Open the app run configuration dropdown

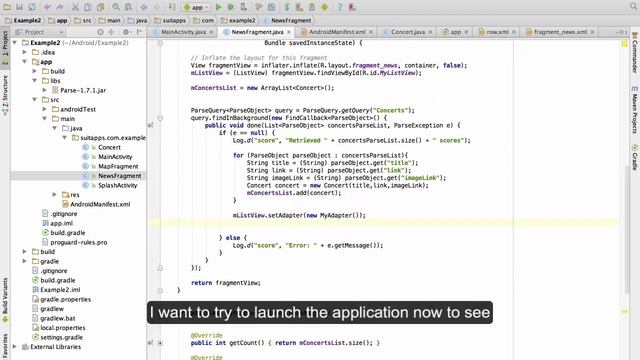pyautogui.click(x=197, y=7)
